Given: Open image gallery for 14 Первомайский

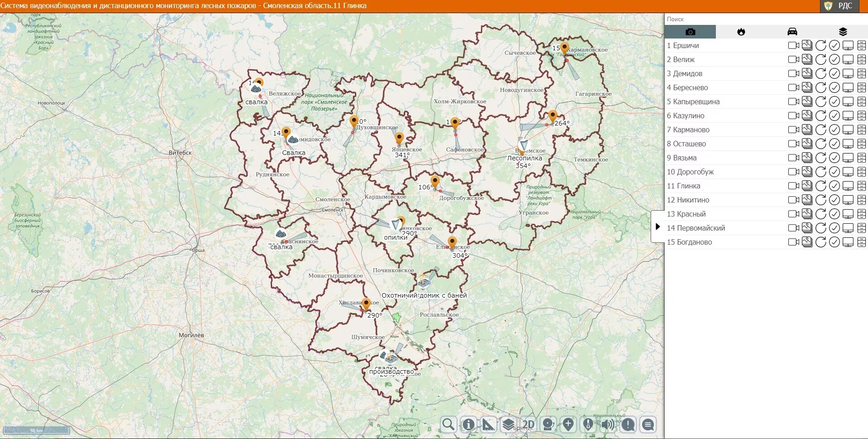Looking at the screenshot, I should [x=807, y=228].
